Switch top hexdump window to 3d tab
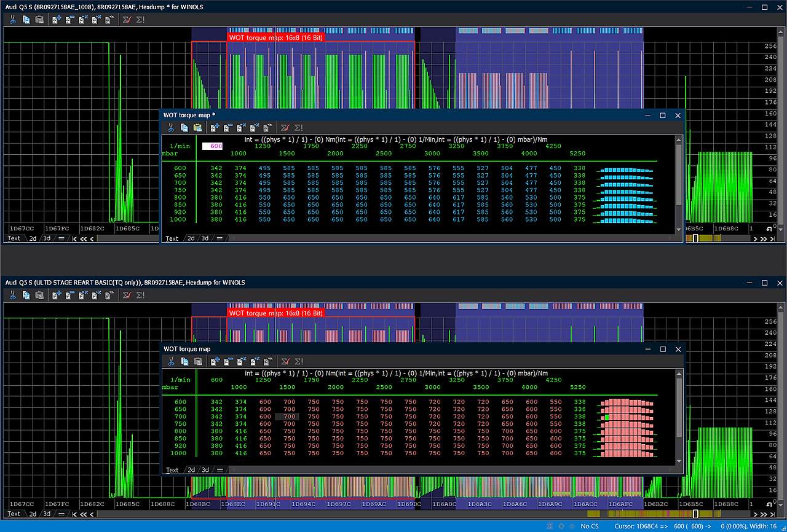 [48, 238]
